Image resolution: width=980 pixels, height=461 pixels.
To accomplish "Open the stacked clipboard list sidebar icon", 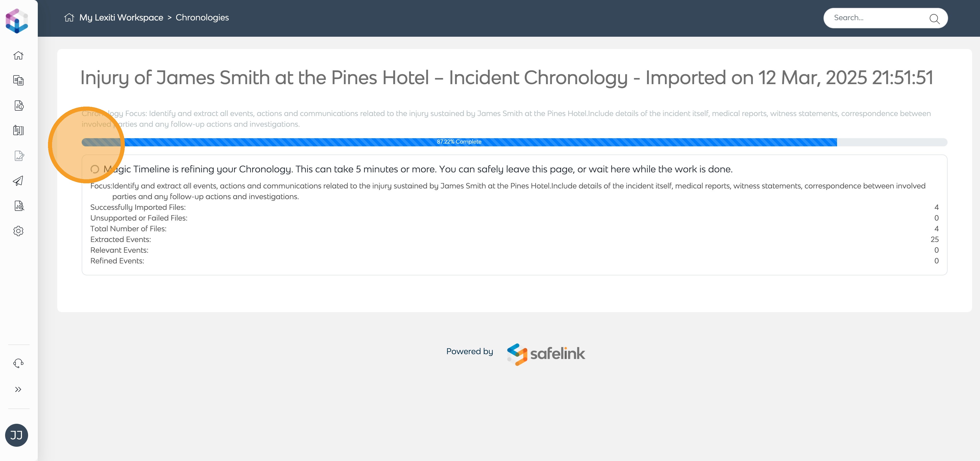I will (18, 130).
